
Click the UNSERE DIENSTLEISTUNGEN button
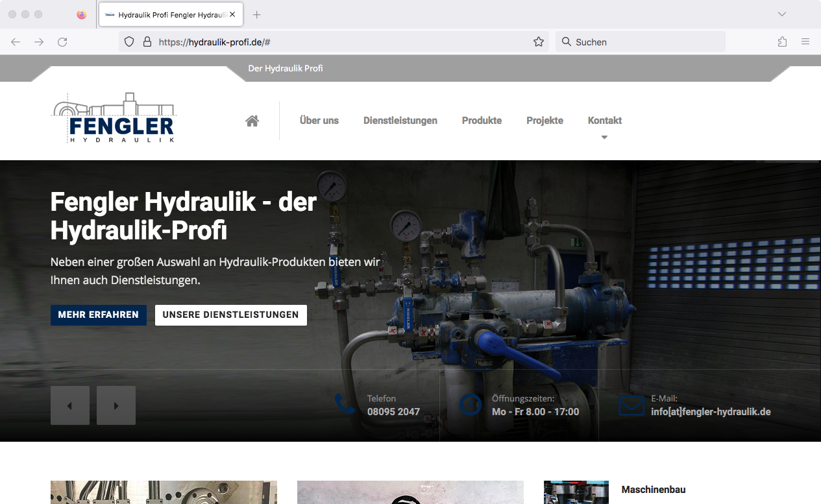pyautogui.click(x=231, y=315)
